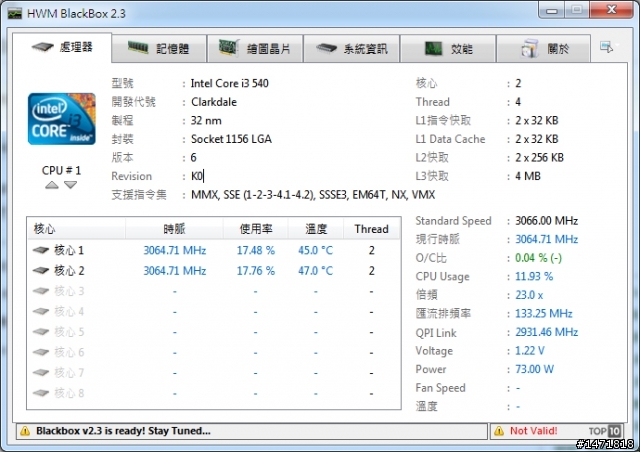640x452 pixels.
Task: Click the greyed chip icon for 核心 8
Action: pos(41,393)
